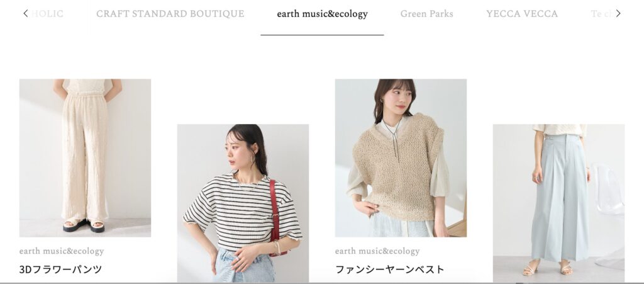
Task: Open the cream 3D flower pants photo
Action: [85, 158]
